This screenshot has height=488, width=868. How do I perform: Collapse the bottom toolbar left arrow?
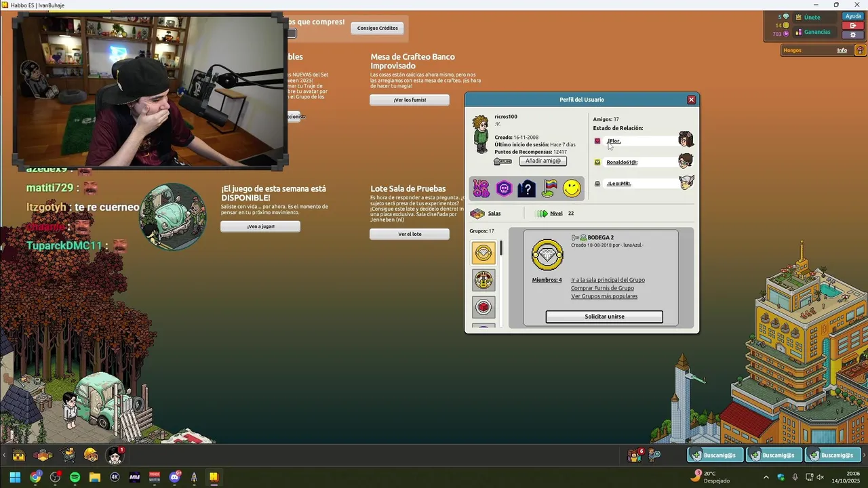point(4,455)
